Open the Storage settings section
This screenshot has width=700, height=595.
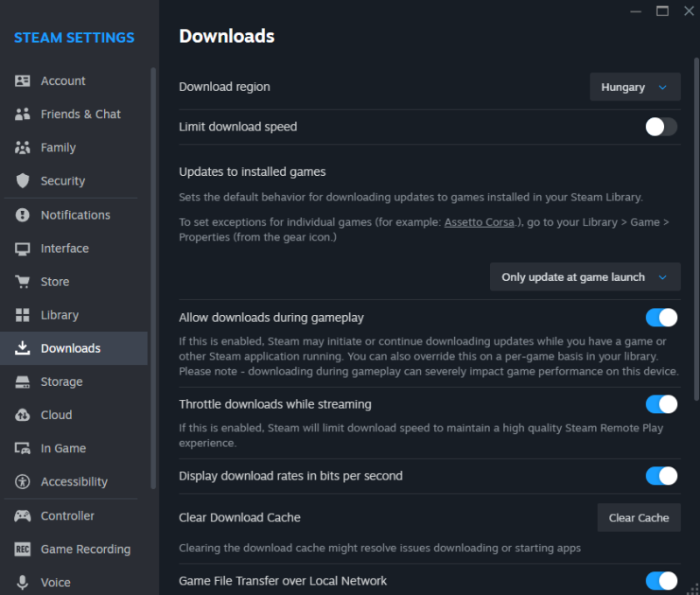[61, 381]
